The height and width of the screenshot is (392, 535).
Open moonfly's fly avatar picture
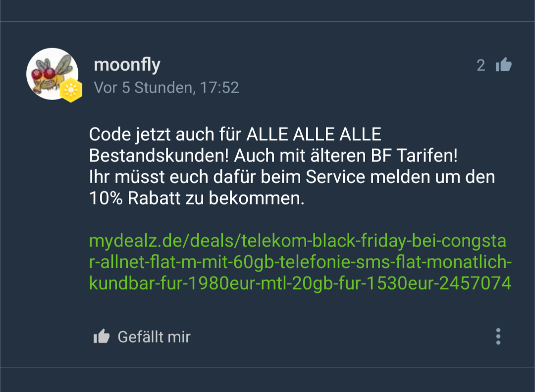pyautogui.click(x=52, y=74)
